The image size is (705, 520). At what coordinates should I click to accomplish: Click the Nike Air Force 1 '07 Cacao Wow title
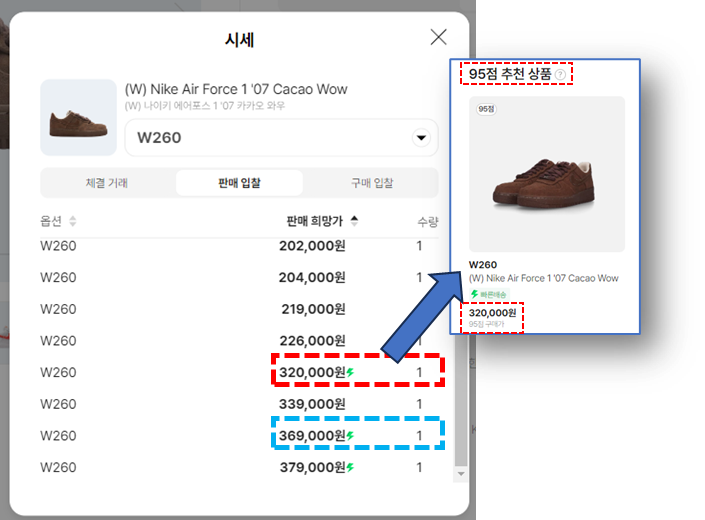click(x=236, y=89)
